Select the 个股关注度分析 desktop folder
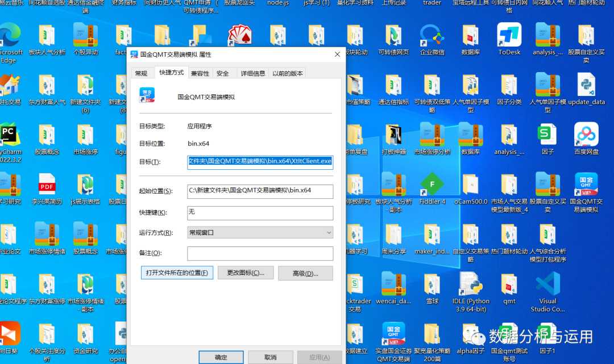 coord(47,342)
